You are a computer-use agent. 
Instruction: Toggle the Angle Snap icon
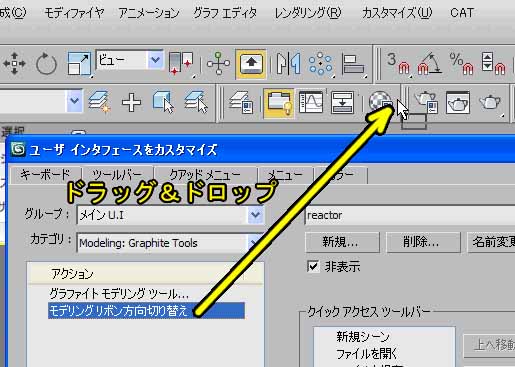[x=430, y=64]
